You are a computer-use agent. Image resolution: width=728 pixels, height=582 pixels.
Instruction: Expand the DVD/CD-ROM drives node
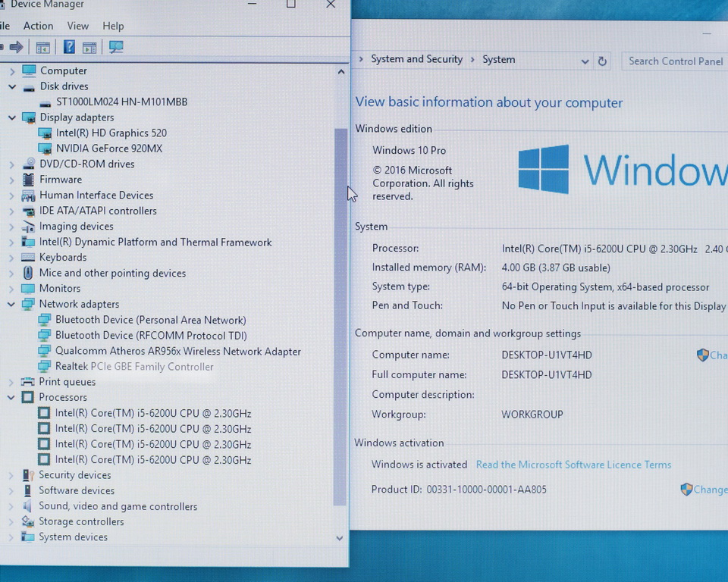click(x=11, y=164)
